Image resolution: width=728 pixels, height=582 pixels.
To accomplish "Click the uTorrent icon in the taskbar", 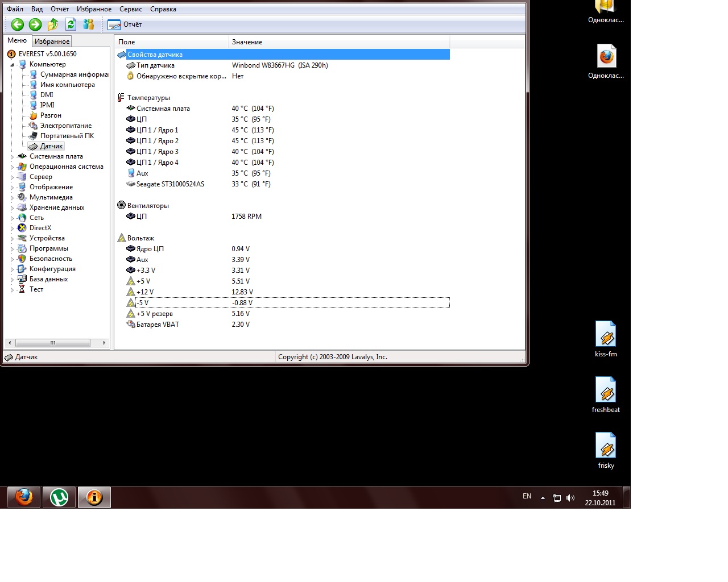I will (x=59, y=497).
